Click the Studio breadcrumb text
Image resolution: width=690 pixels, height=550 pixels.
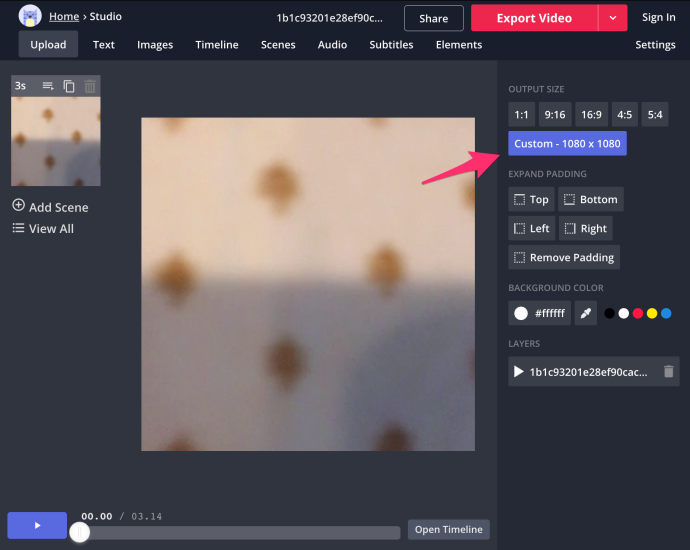pyautogui.click(x=106, y=16)
